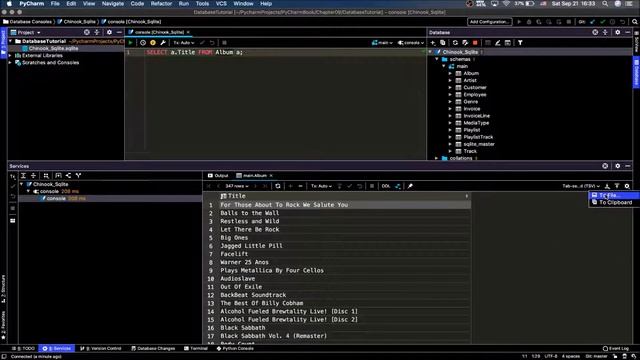
Task: Reload the result set page
Action: [278, 186]
